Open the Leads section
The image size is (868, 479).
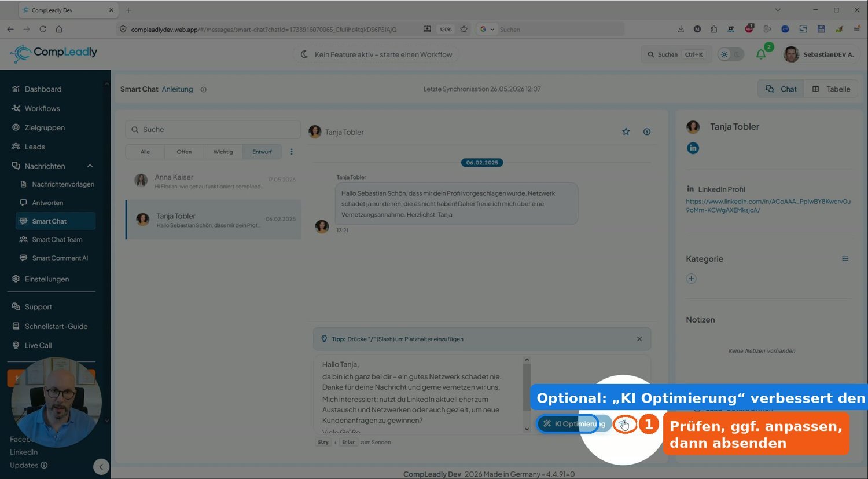pyautogui.click(x=34, y=147)
